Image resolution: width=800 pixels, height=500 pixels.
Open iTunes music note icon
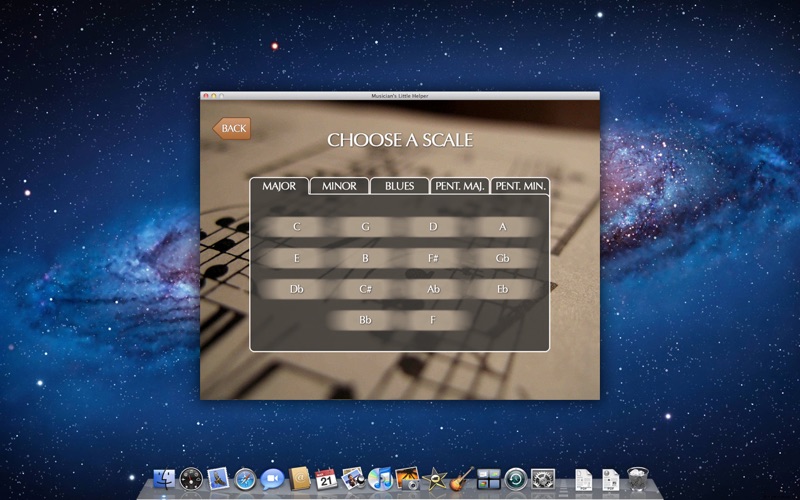click(381, 480)
